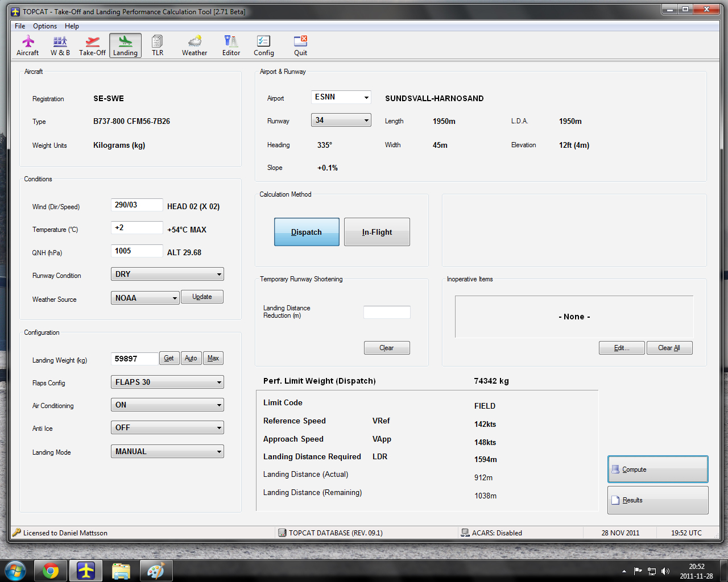
Task: Open the Runway 34 dropdown
Action: point(341,120)
